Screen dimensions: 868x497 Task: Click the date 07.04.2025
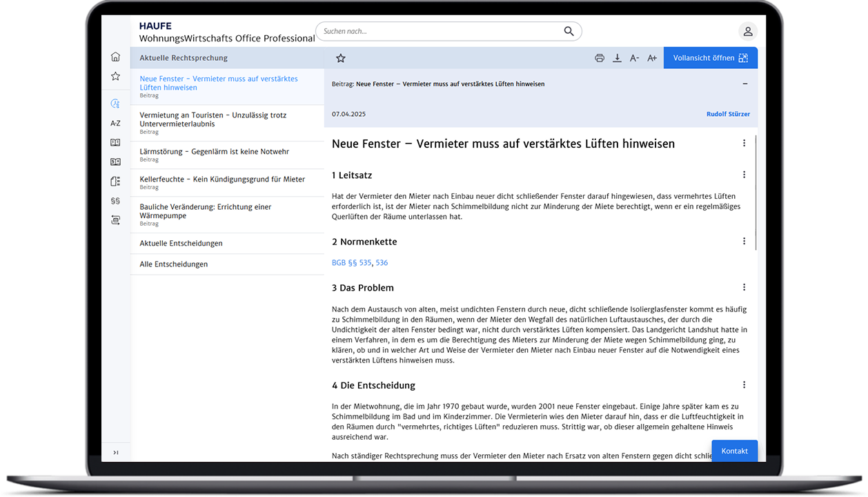tap(348, 114)
